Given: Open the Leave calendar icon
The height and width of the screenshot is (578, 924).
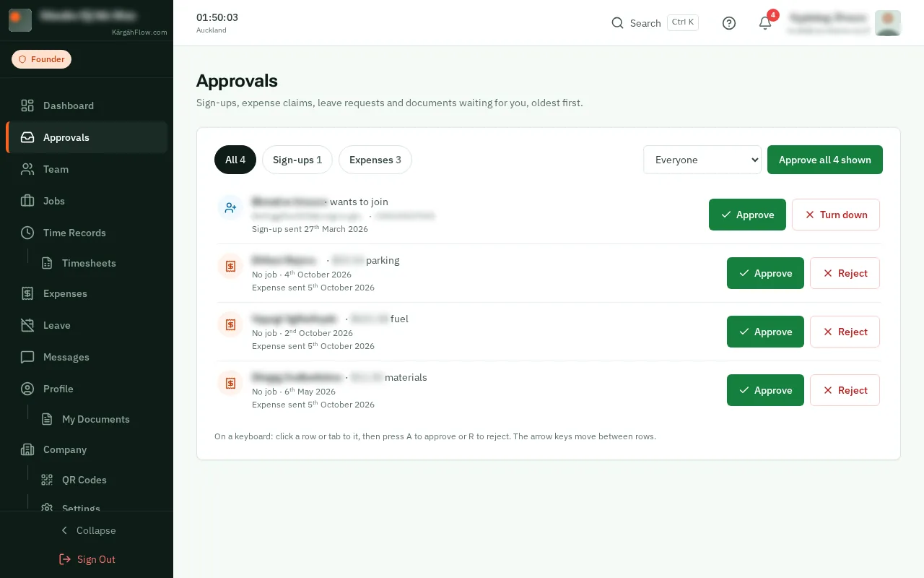Looking at the screenshot, I should coord(27,325).
